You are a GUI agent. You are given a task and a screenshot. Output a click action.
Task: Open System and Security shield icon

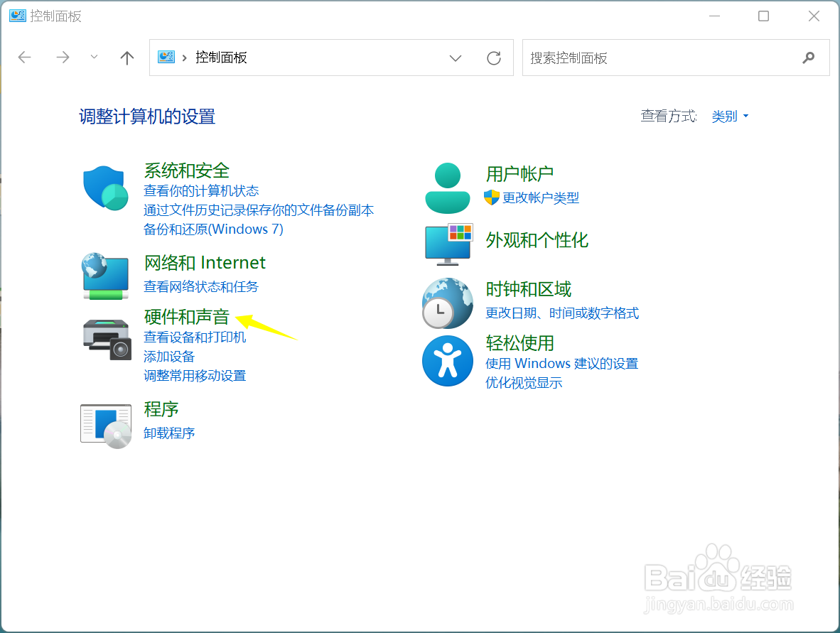106,188
